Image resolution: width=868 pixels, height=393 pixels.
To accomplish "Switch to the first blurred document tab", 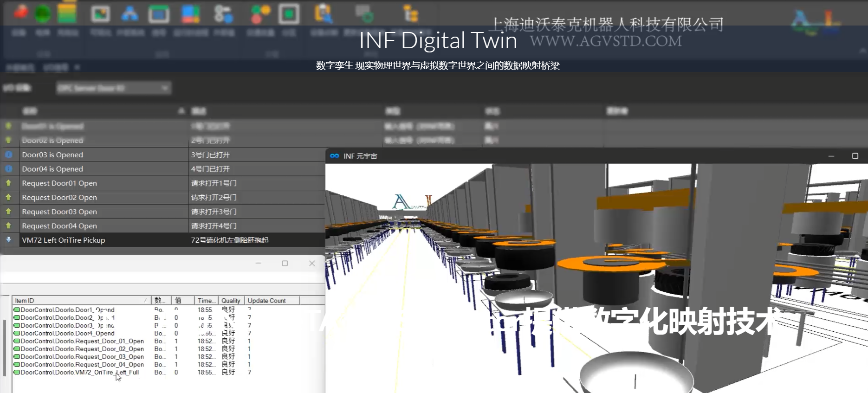I will click(20, 68).
